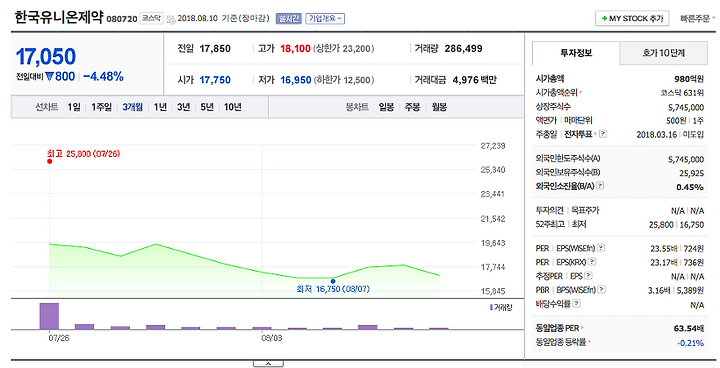
Task: Select the 5년 line chart period
Action: 207,107
